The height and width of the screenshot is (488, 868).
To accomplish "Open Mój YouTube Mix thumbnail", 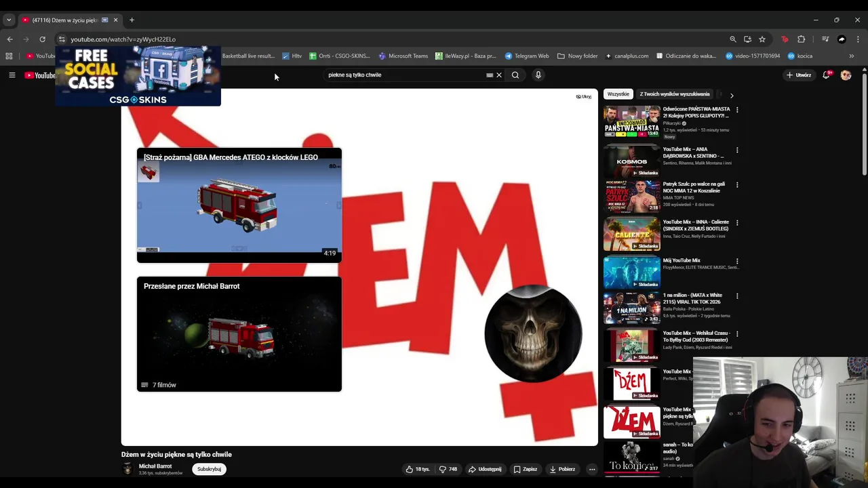I will pos(631,272).
